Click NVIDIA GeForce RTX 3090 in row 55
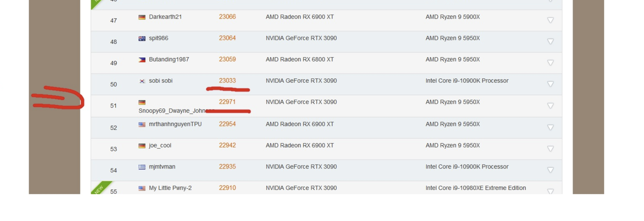 tap(301, 188)
